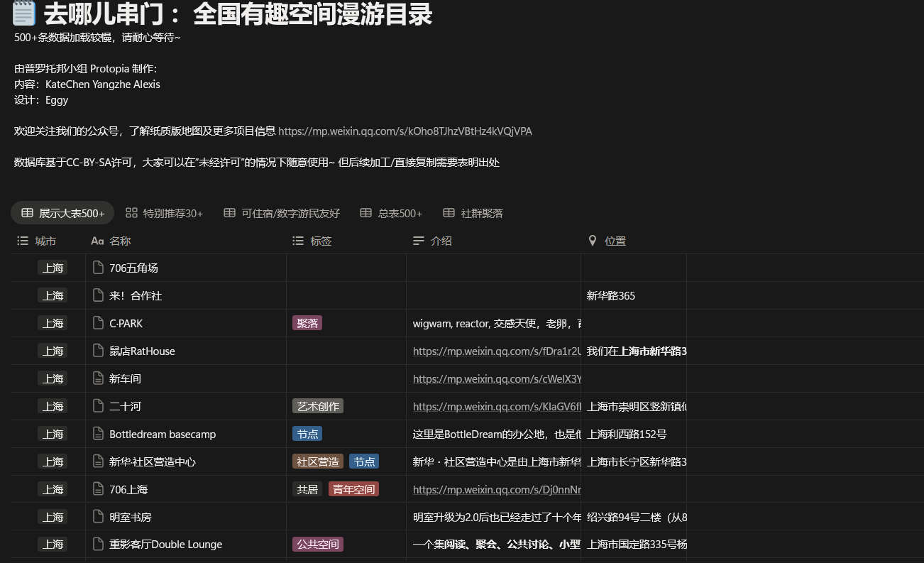This screenshot has height=563, width=924.
Task: Open the 名称 column header menu
Action: pyautogui.click(x=186, y=241)
